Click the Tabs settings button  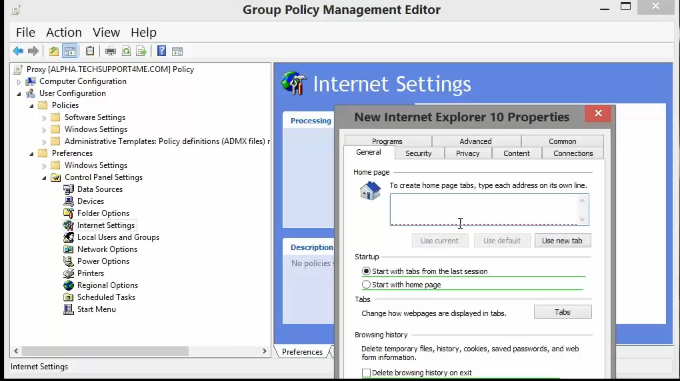[562, 312]
